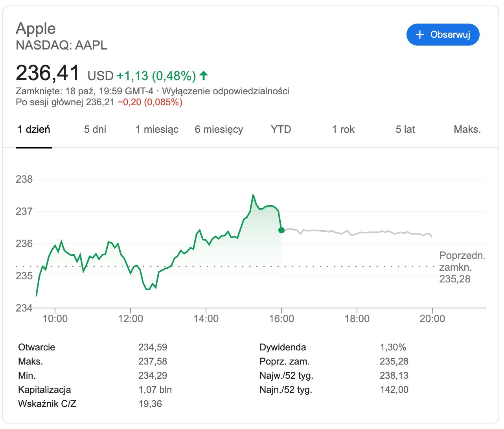504x429 pixels.
Task: Click the Otwarcie value 234,59
Action: (x=153, y=347)
